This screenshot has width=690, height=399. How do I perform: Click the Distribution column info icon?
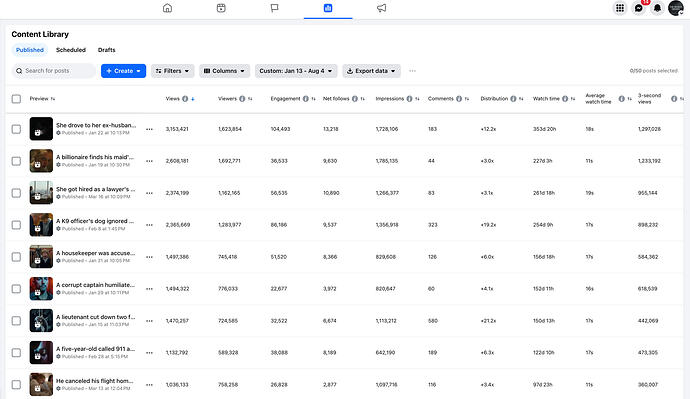tap(513, 99)
